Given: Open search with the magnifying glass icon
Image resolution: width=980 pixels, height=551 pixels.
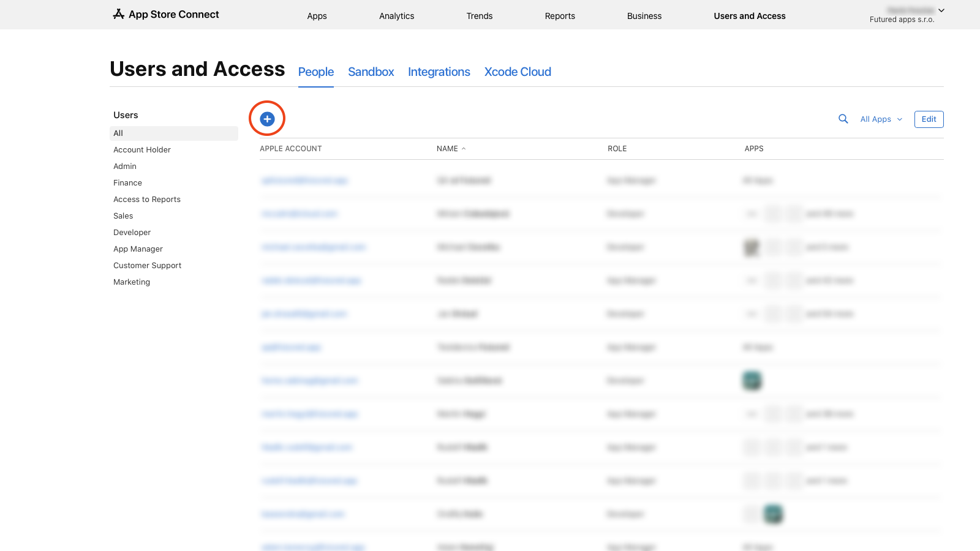Looking at the screenshot, I should (x=843, y=119).
